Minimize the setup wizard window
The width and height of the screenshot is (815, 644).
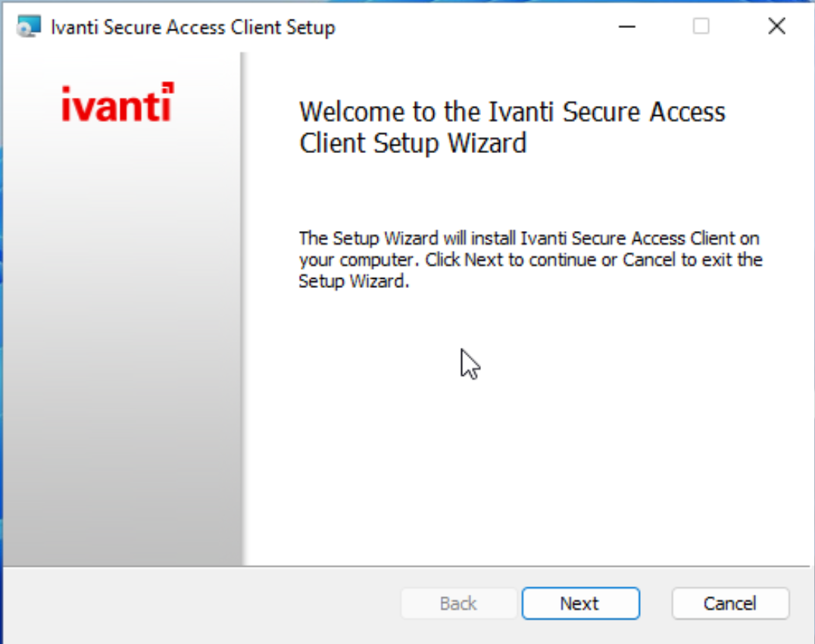tap(627, 27)
